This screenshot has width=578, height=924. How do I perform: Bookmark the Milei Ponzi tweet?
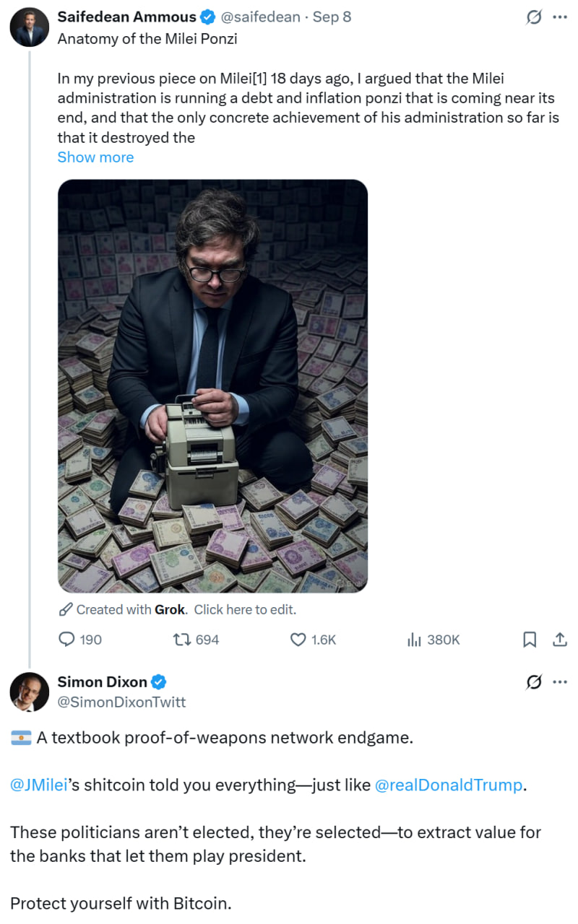tap(530, 640)
